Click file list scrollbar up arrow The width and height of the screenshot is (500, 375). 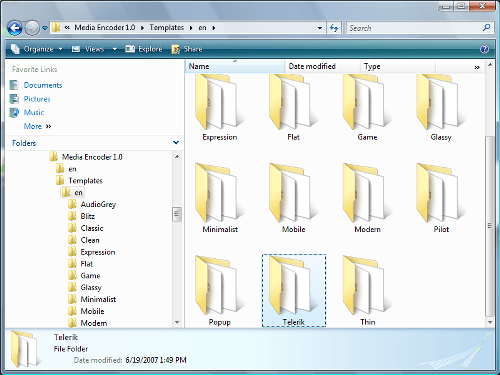[490, 65]
